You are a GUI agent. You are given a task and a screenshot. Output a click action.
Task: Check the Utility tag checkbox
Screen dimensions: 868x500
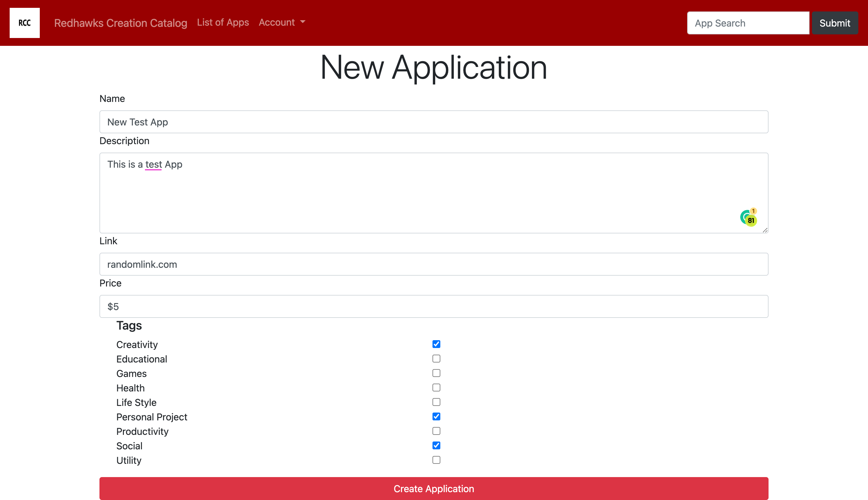pos(436,460)
